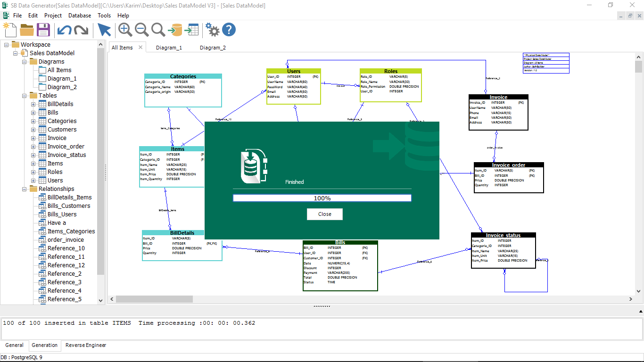The width and height of the screenshot is (644, 362).
Task: Click the Categories table header in diagram
Action: click(183, 76)
